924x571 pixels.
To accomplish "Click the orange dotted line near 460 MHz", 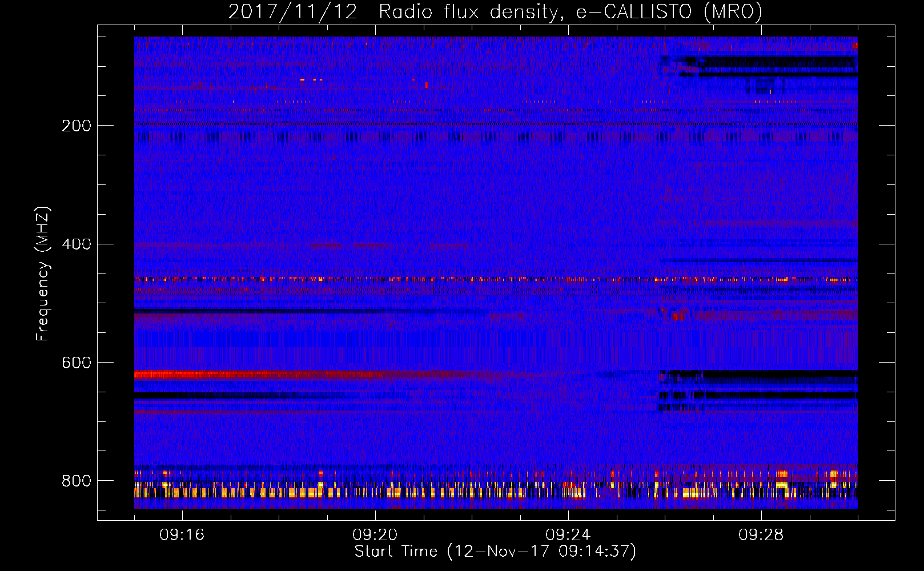I will [496, 280].
